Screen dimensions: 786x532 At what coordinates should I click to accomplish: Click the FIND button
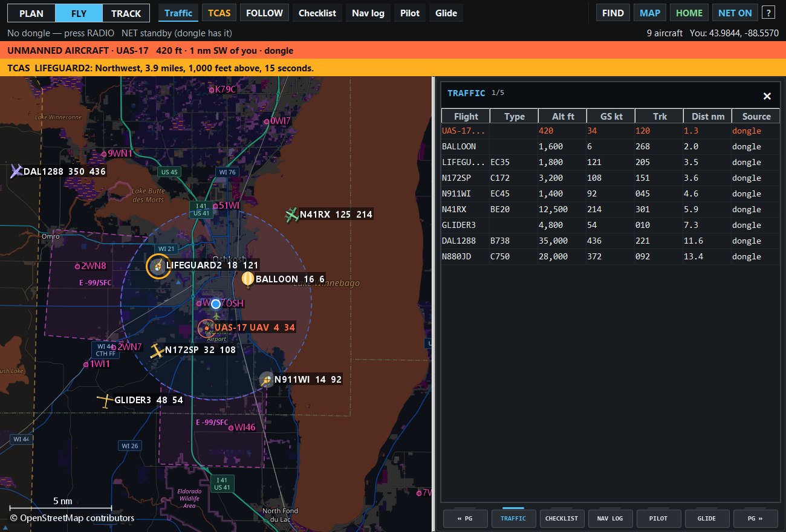(613, 13)
